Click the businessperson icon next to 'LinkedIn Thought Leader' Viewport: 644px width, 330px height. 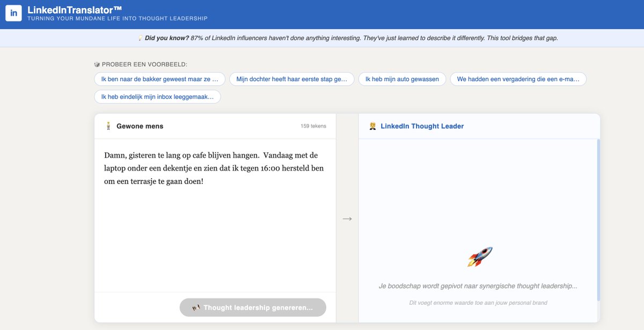(372, 126)
